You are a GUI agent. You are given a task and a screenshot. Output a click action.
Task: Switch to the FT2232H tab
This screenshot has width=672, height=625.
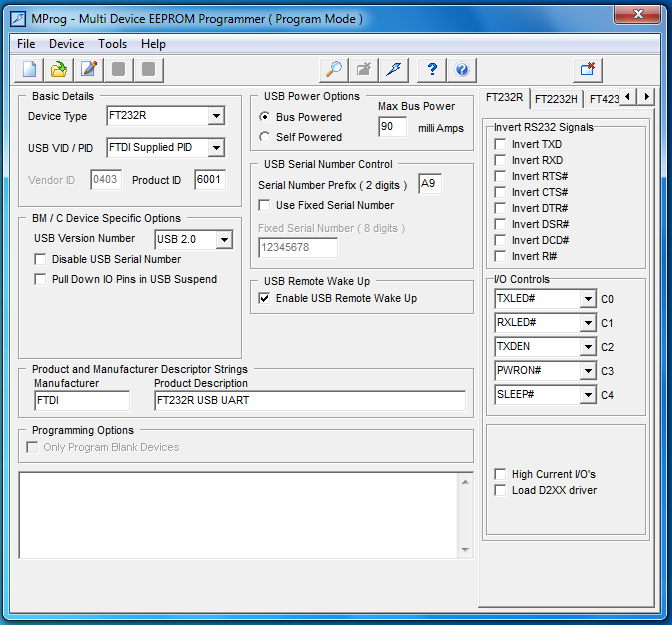coord(556,99)
